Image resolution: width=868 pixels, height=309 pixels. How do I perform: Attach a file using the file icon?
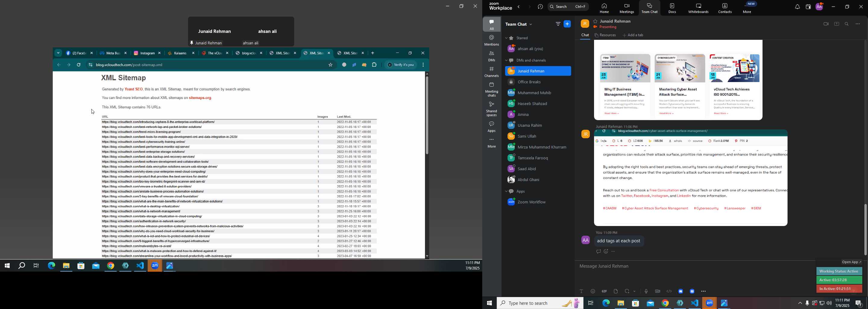pos(616,291)
